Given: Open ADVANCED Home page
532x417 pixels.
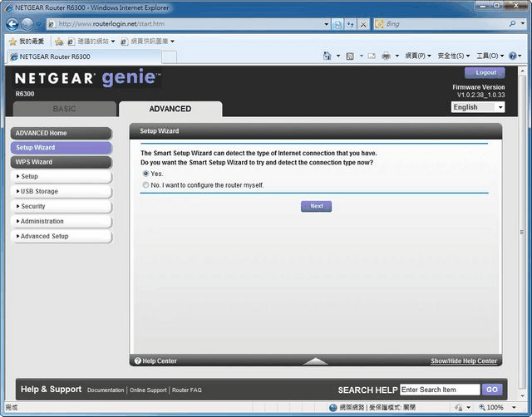Looking at the screenshot, I should tap(61, 133).
